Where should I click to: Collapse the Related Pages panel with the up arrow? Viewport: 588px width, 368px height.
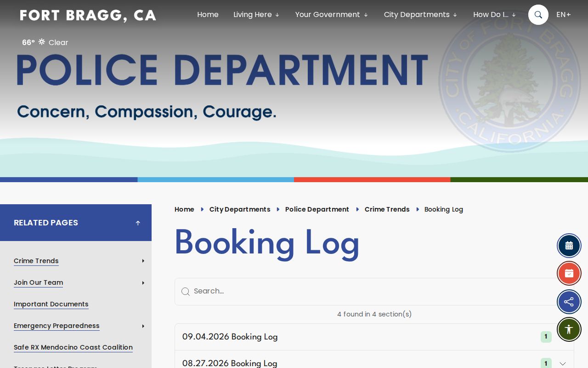(x=138, y=223)
